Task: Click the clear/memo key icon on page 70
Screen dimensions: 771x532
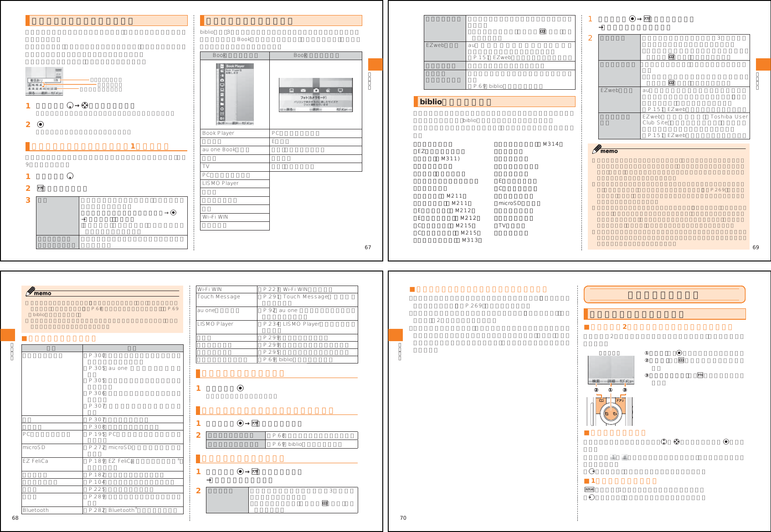Action: click(589, 490)
